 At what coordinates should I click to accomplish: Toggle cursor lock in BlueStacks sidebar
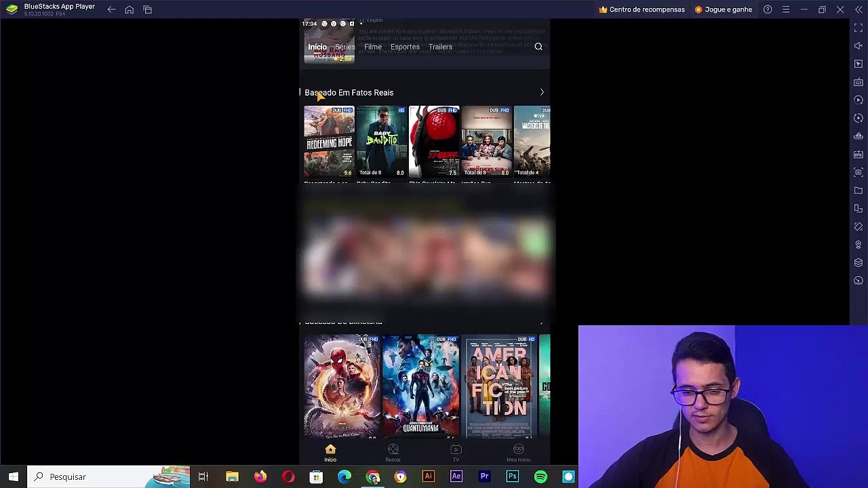859,64
